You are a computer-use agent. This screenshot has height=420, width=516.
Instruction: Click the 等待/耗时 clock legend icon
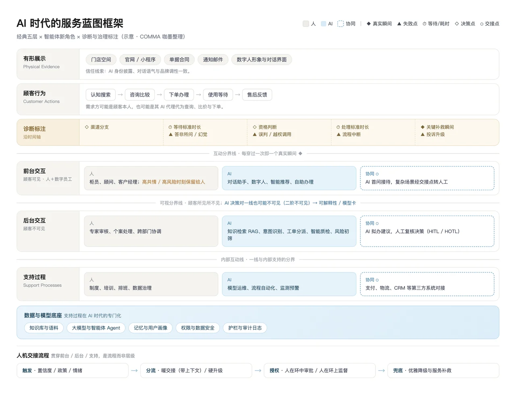point(424,24)
